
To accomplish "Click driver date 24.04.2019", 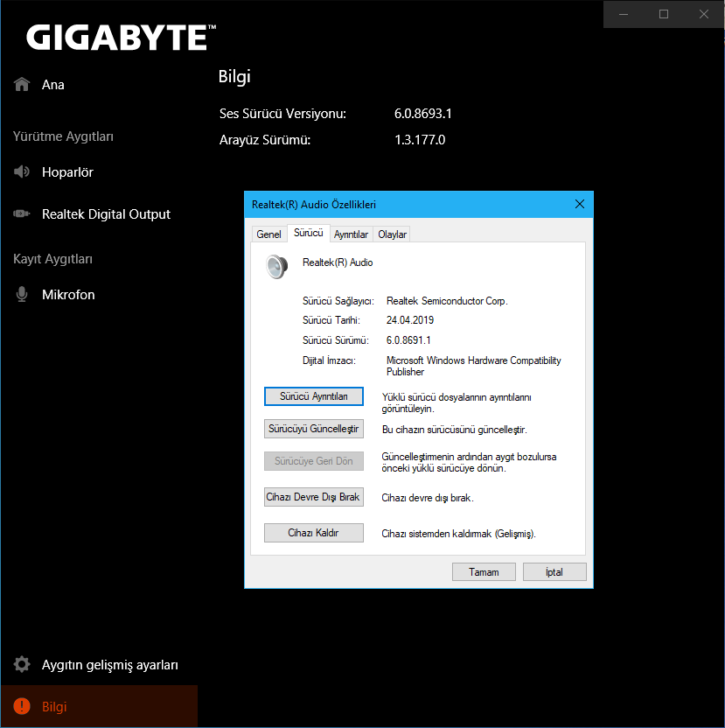I will (410, 320).
